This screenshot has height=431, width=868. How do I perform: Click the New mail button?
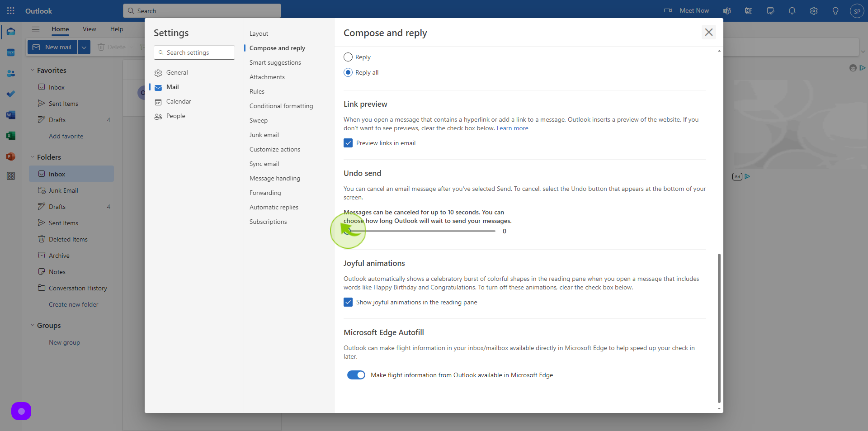pos(52,47)
